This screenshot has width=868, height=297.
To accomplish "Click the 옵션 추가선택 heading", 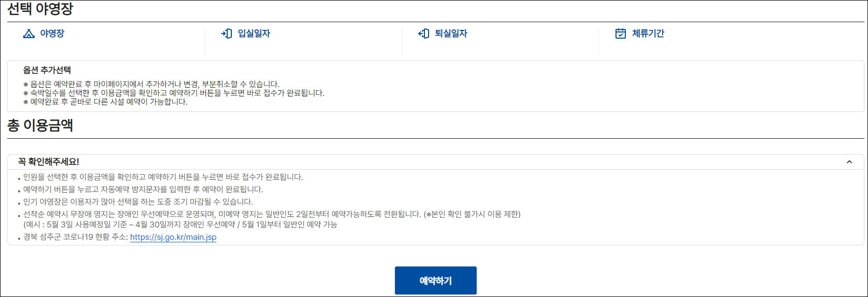I will (47, 70).
